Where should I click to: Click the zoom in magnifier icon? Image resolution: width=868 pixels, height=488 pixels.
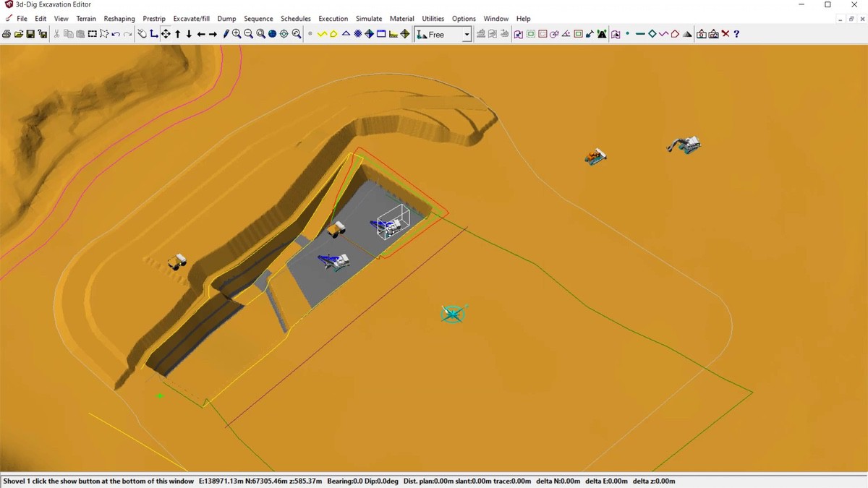pos(237,34)
